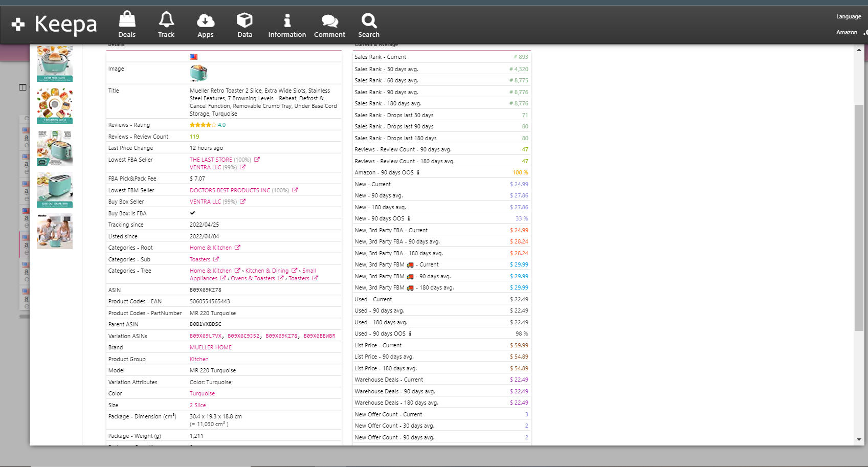Open variation ASIN B09X6BBWBR
The width and height of the screenshot is (868, 467).
click(x=320, y=336)
